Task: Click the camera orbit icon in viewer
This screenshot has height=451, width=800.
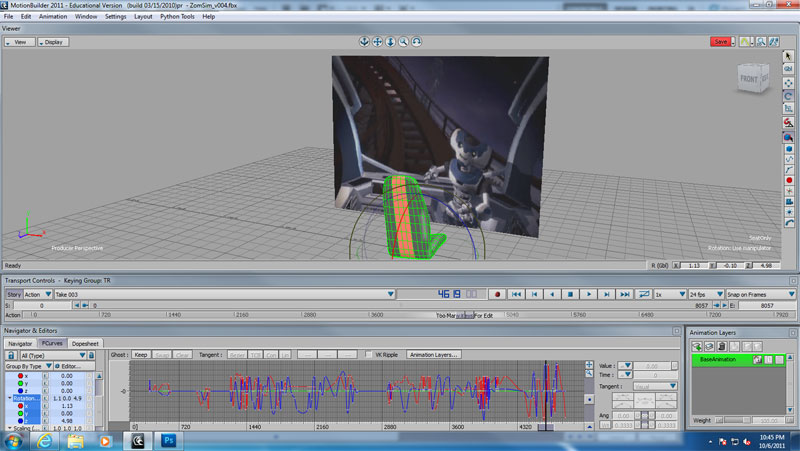Action: (364, 42)
